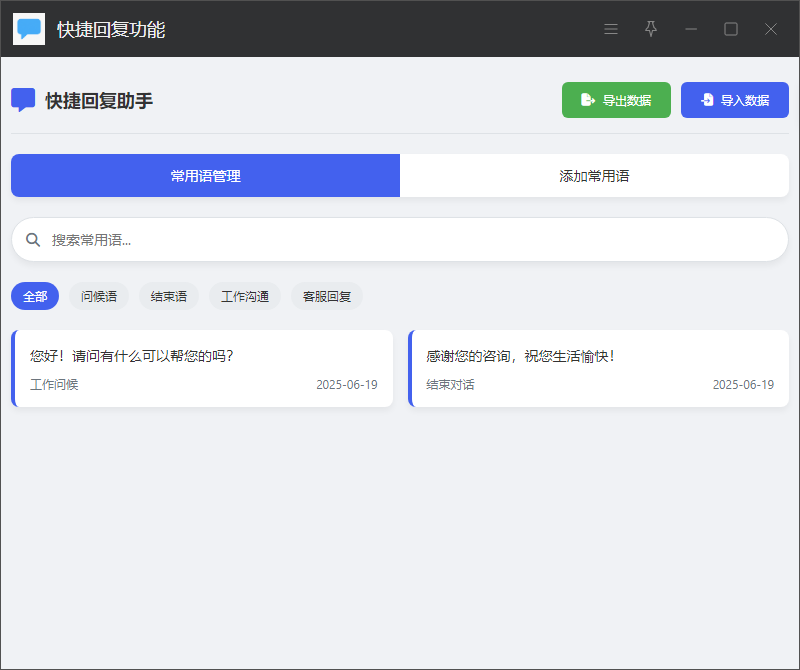800x670 pixels.
Task: Filter by 客服回复 category
Action: (327, 296)
